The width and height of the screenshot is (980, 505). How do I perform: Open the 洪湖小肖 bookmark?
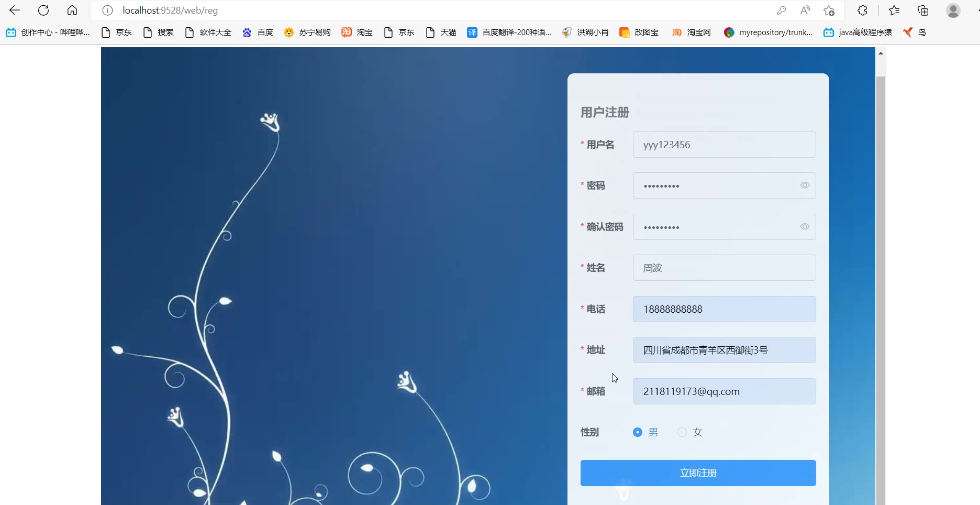click(585, 32)
